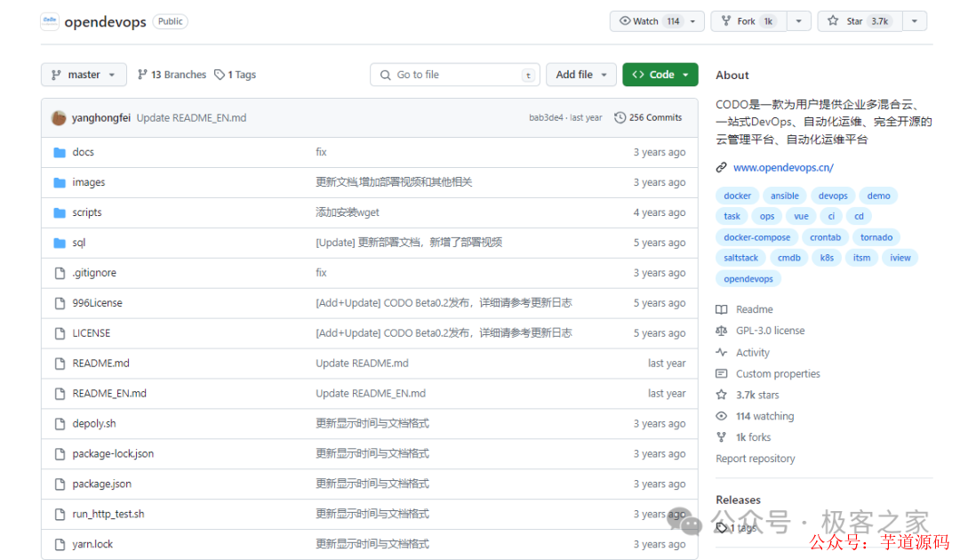Select the saltstack topic tag

coord(740,259)
